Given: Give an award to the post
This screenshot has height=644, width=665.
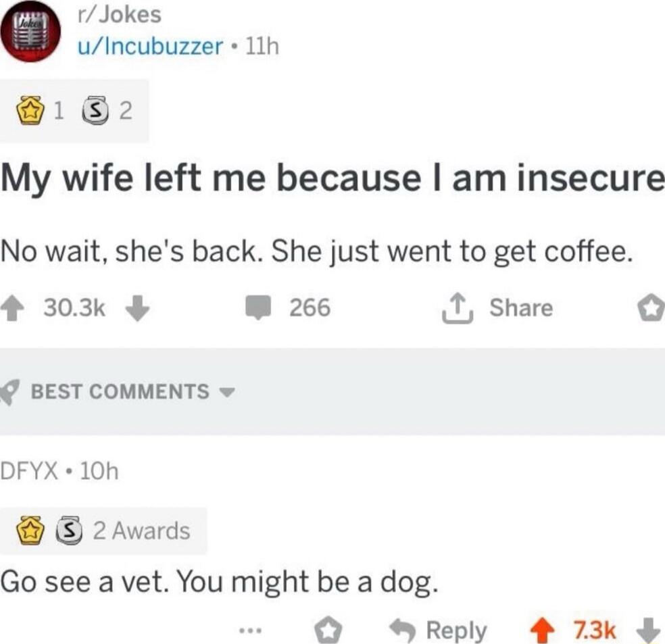Looking at the screenshot, I should 651,308.
